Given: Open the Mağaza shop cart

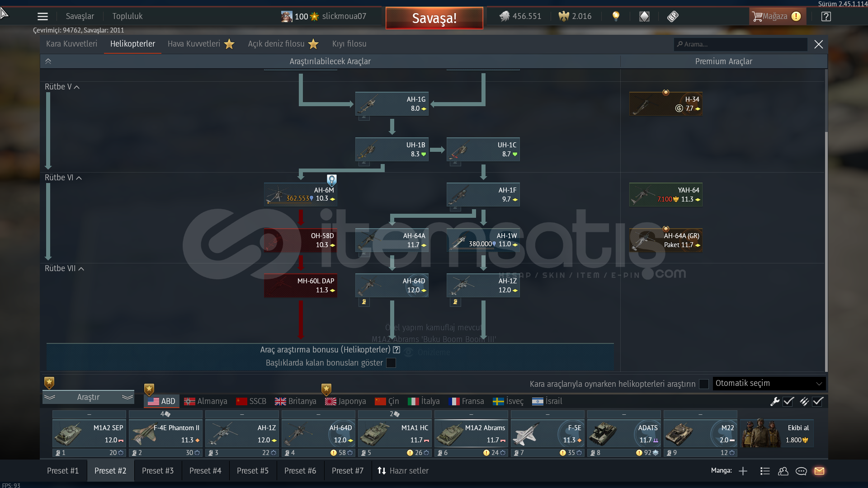Looking at the screenshot, I should 777,16.
